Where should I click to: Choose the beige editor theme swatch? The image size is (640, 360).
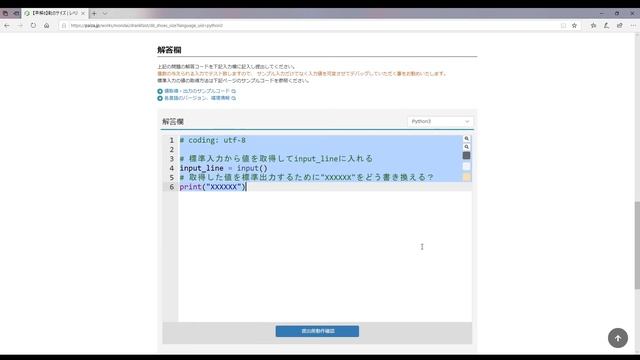pos(467,177)
